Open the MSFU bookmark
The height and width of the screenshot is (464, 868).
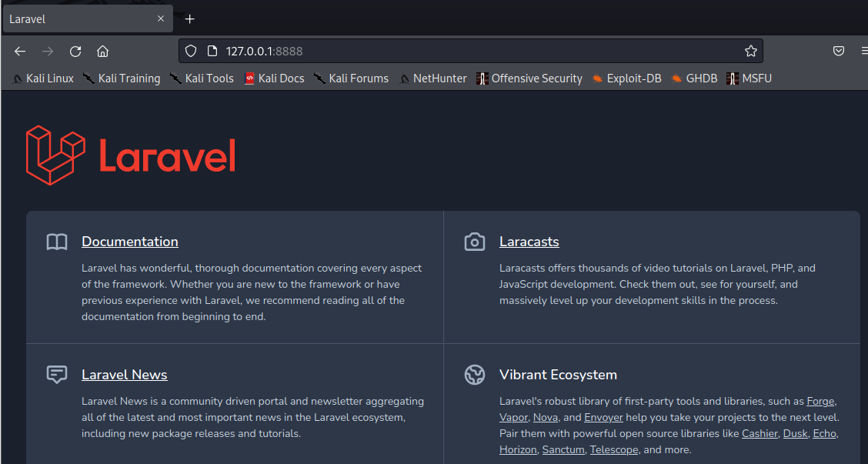click(x=749, y=78)
